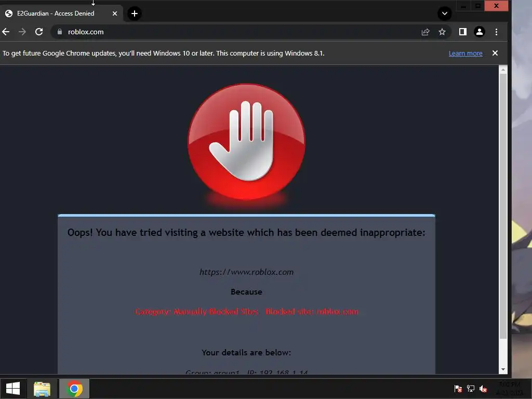This screenshot has width=532, height=399.
Task: Click the Chrome taskbar icon
Action: (74, 389)
